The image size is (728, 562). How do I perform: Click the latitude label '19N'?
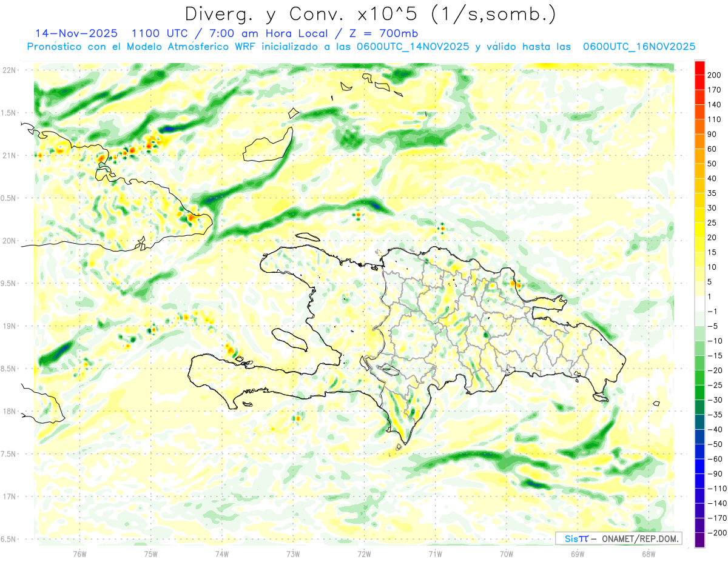[9, 326]
